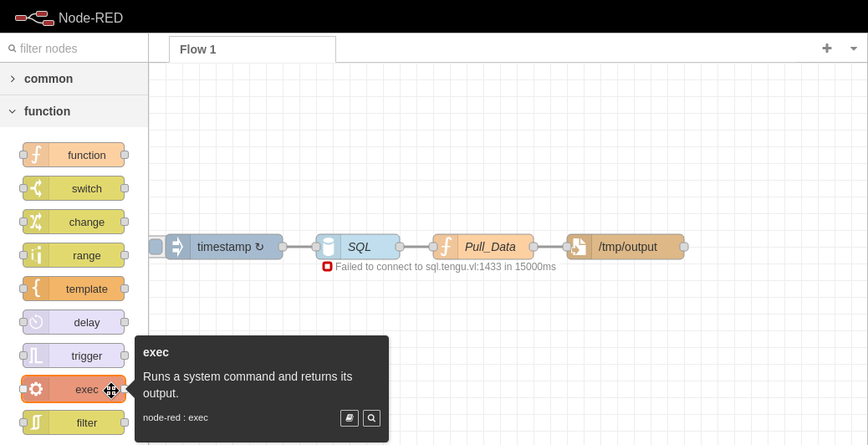Image resolution: width=868 pixels, height=445 pixels.
Task: Select the /tmp/output file node
Action: click(625, 247)
